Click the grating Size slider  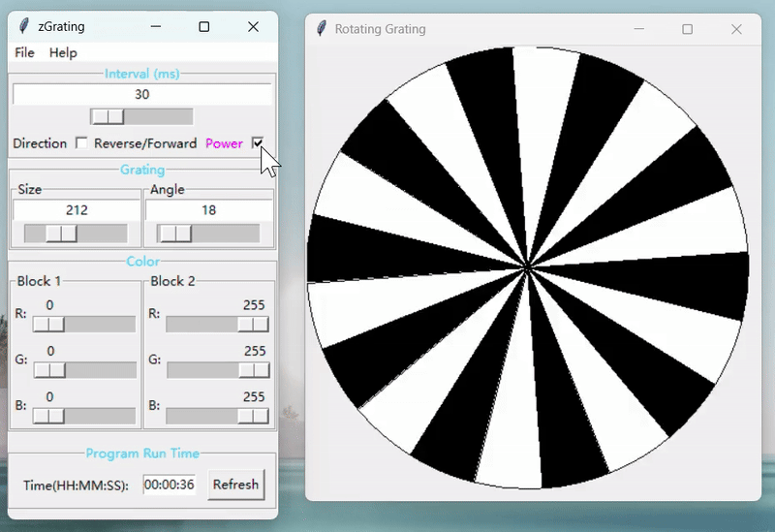tap(62, 234)
